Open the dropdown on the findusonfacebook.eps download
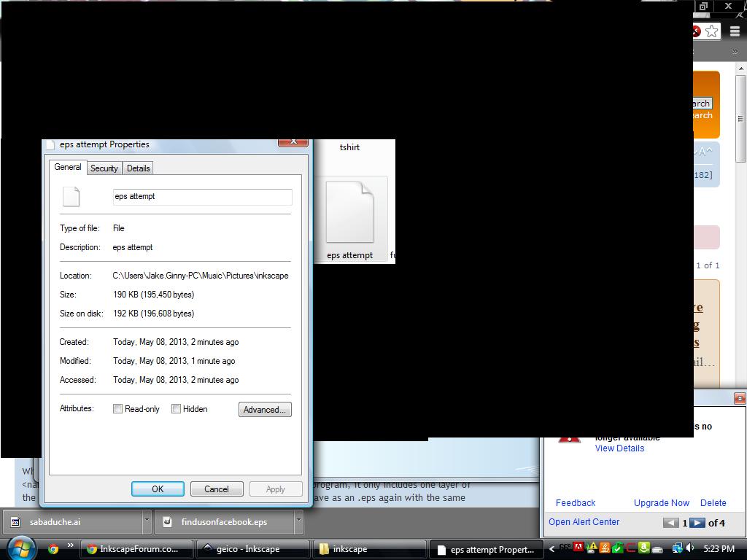The height and width of the screenshot is (560, 747). point(298,522)
